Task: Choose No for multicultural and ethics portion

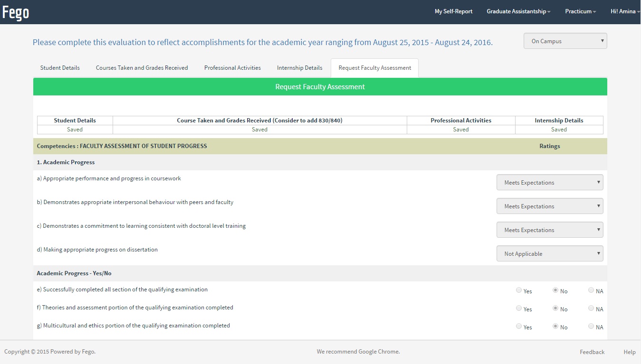Action: [555, 327]
